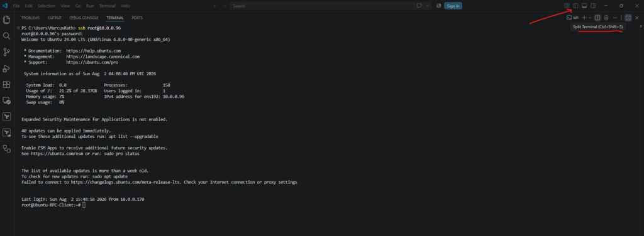644x236 pixels.
Task: Click the 'ssh root@10.0.0.96' command text
Action: 99,28
